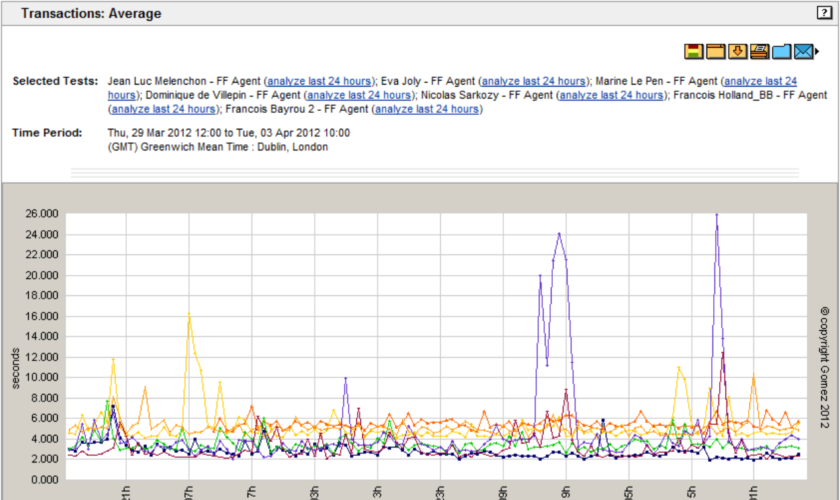Analyze last 24 hours for Francois Bayrou 2
Viewport: 840px width, 500px height.
pos(427,109)
